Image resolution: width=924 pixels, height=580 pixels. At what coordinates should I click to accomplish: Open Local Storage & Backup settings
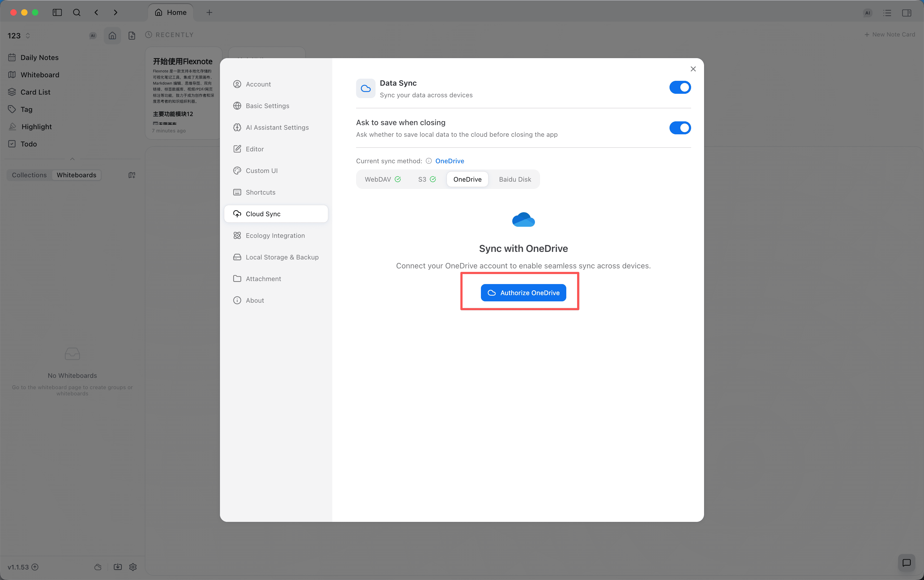pos(276,257)
